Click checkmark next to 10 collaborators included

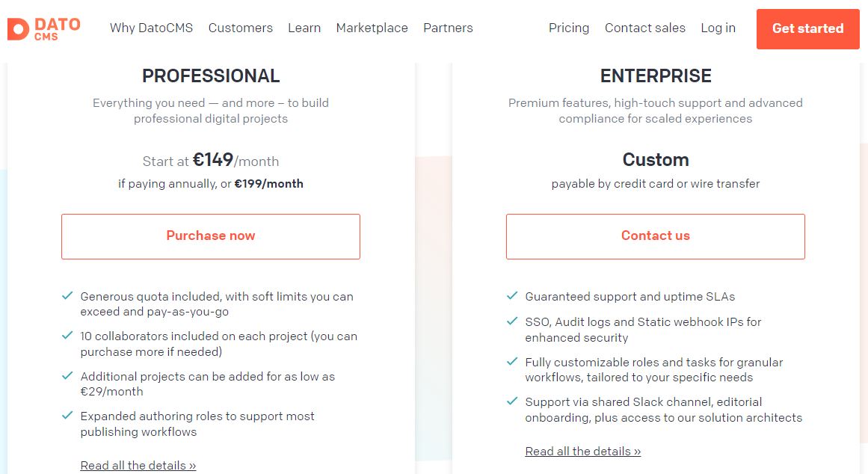tap(67, 336)
